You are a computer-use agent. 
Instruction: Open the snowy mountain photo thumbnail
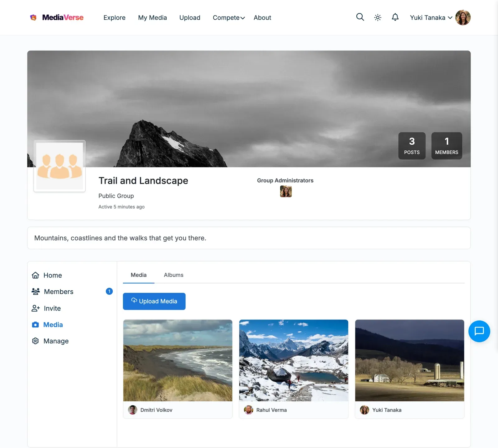coord(294,360)
